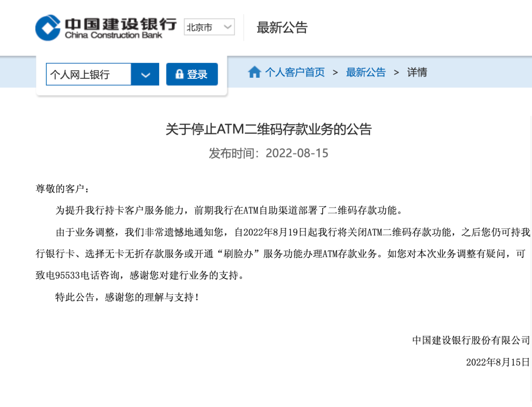Click the signature 中国建设银行股份有限公司

click(471, 340)
